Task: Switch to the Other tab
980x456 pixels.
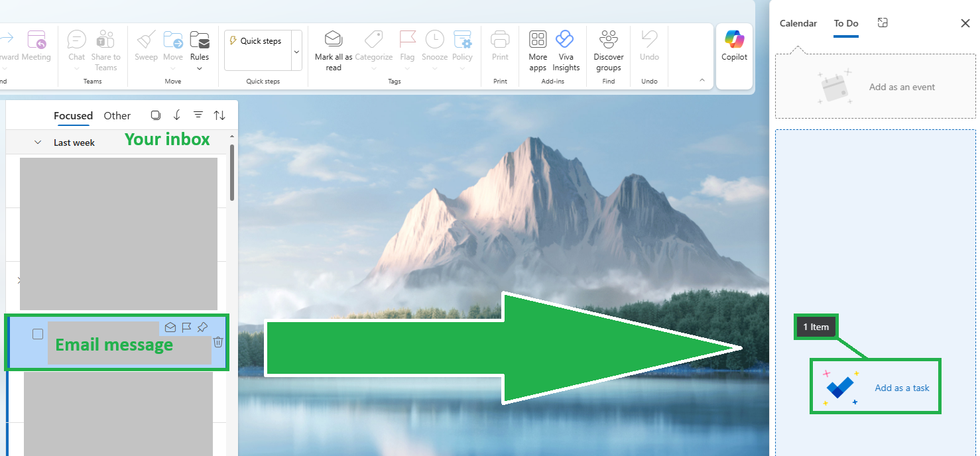Action: coord(117,115)
